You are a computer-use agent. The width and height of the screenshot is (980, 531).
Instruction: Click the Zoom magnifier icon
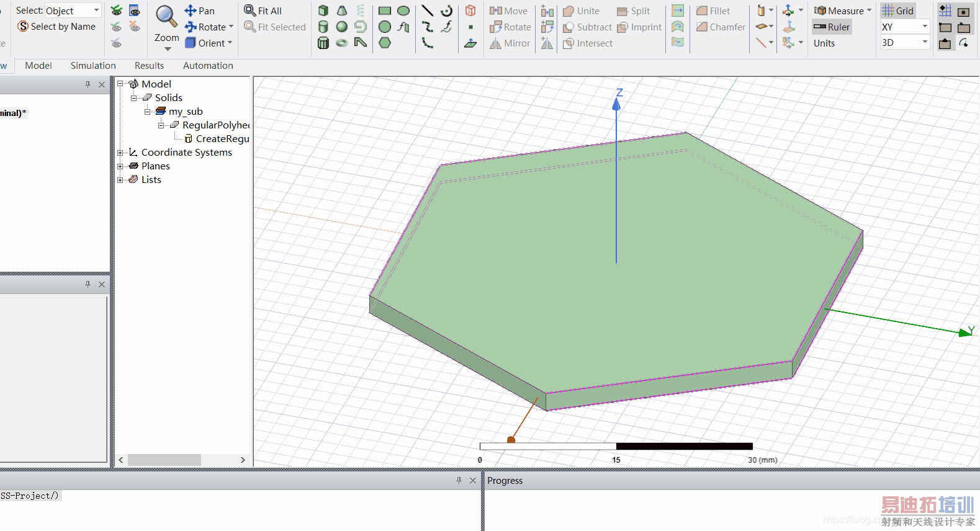[x=166, y=17]
